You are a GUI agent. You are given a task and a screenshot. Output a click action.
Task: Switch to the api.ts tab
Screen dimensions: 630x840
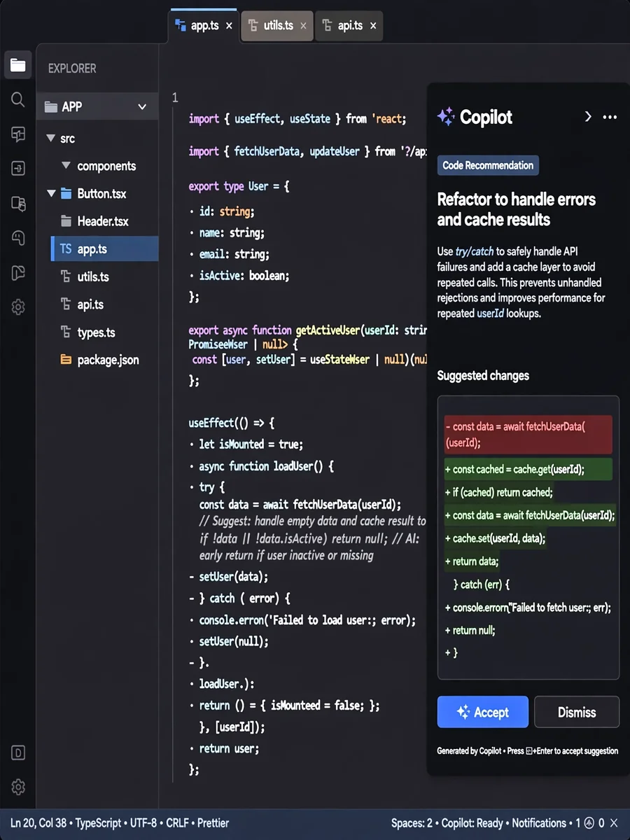click(350, 26)
